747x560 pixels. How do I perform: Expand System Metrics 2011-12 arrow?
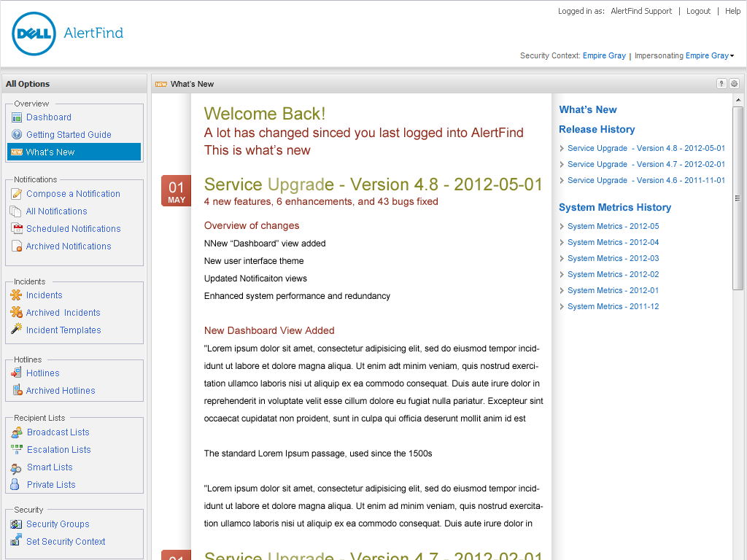(562, 307)
